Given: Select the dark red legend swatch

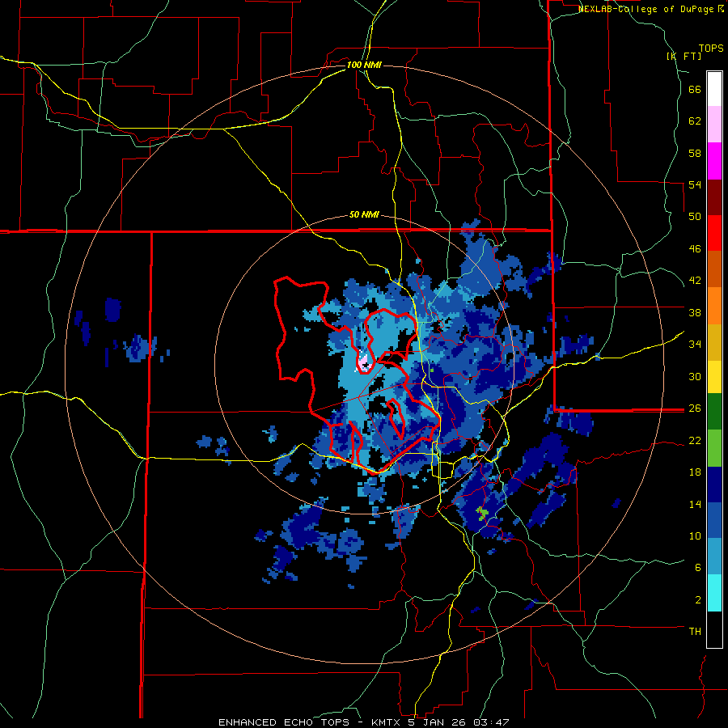Looking at the screenshot, I should coord(714,197).
